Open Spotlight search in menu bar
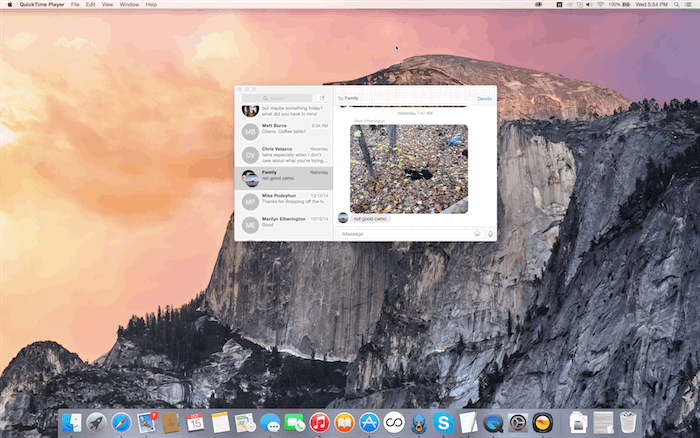Image resolution: width=700 pixels, height=438 pixels. point(677,4)
